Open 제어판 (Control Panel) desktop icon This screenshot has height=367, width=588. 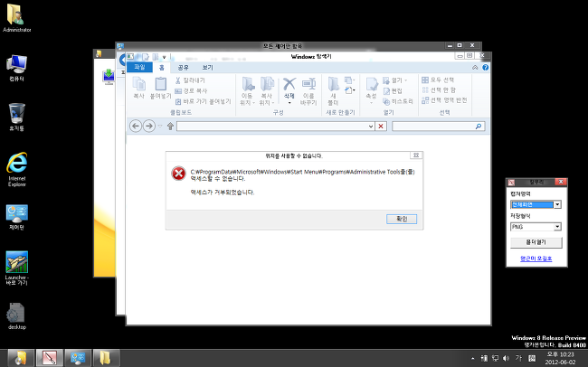[17, 217]
